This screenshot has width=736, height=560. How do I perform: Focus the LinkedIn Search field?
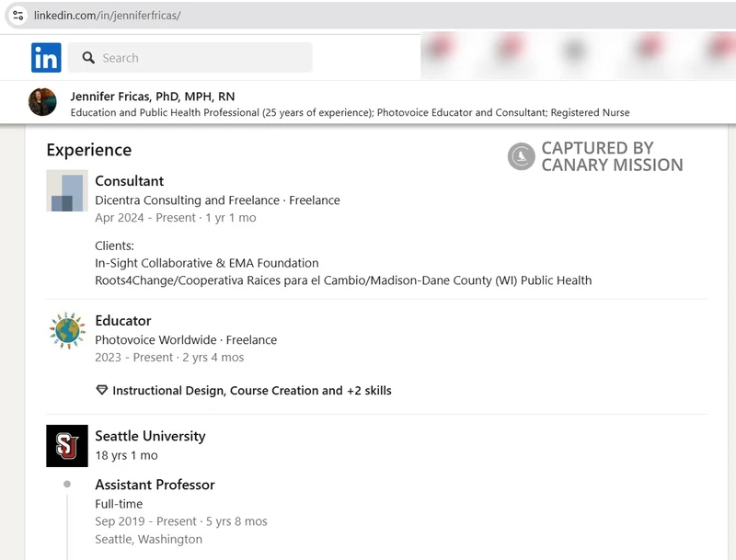[202, 58]
